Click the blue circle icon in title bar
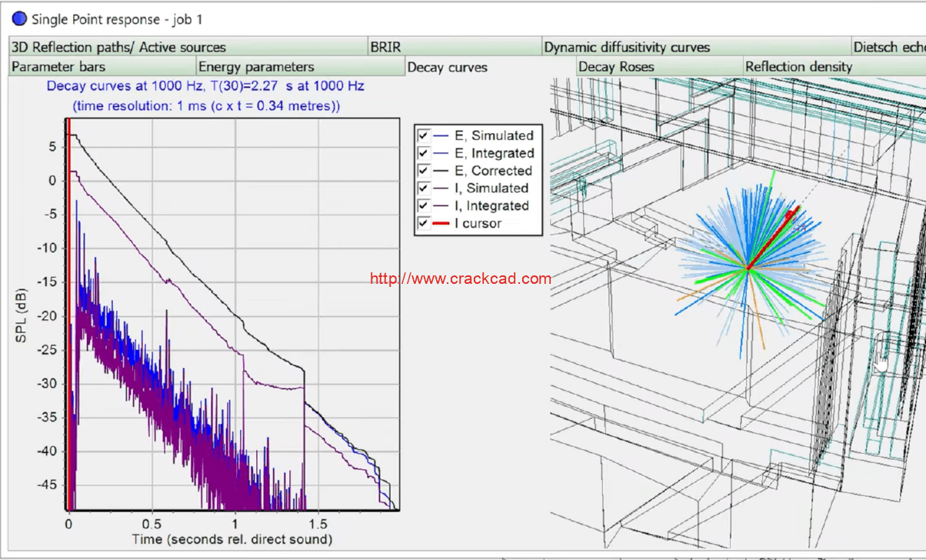Viewport: 926px width, 560px height. (x=19, y=18)
